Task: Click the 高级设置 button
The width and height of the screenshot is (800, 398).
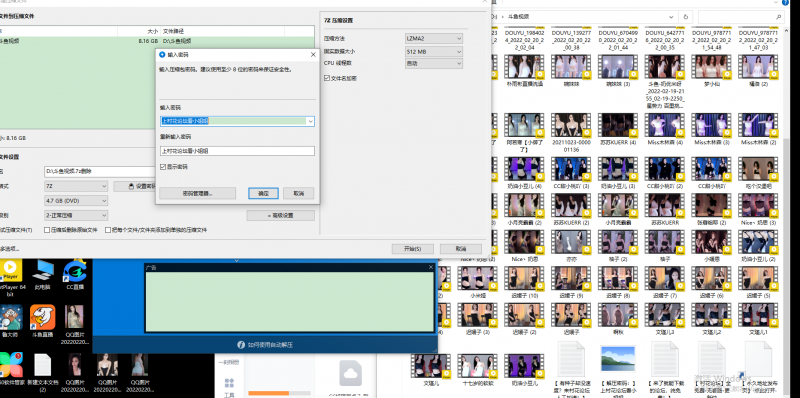Action: pos(281,215)
